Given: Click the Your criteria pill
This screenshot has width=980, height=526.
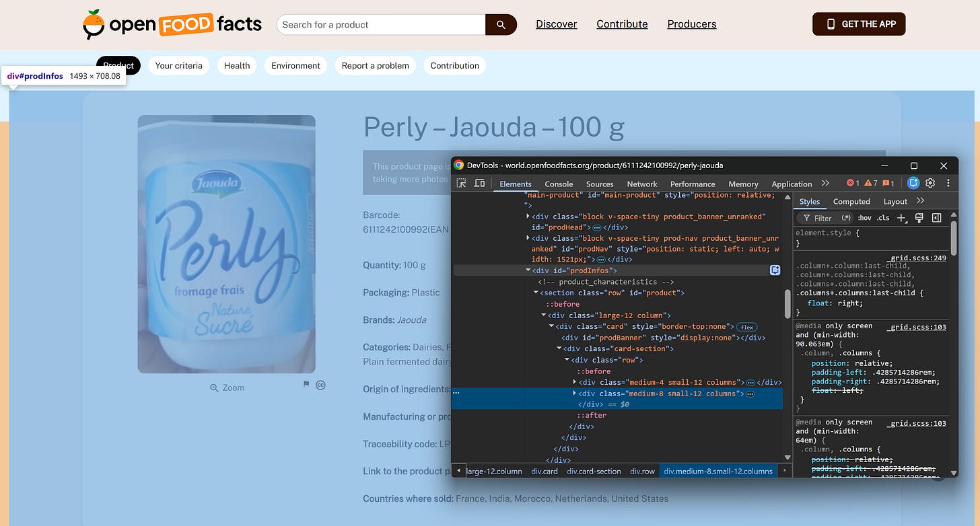Looking at the screenshot, I should click(178, 65).
